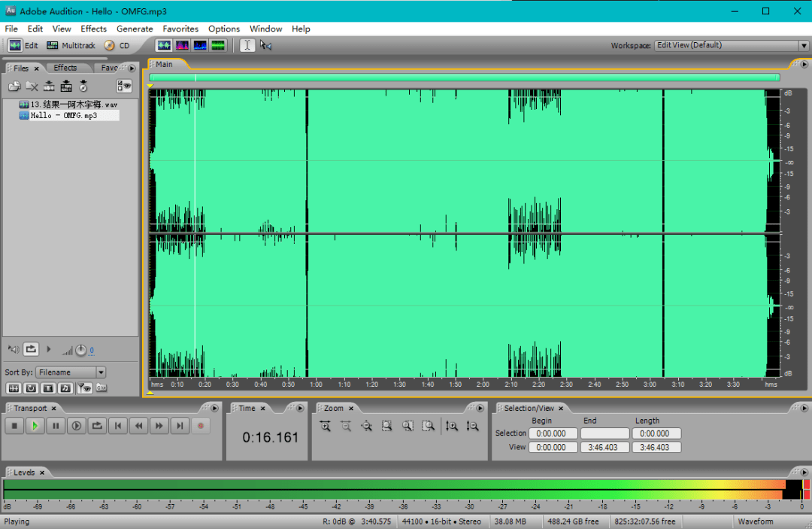Click Zoom In Horizontally icon
812x529 pixels.
coord(326,426)
